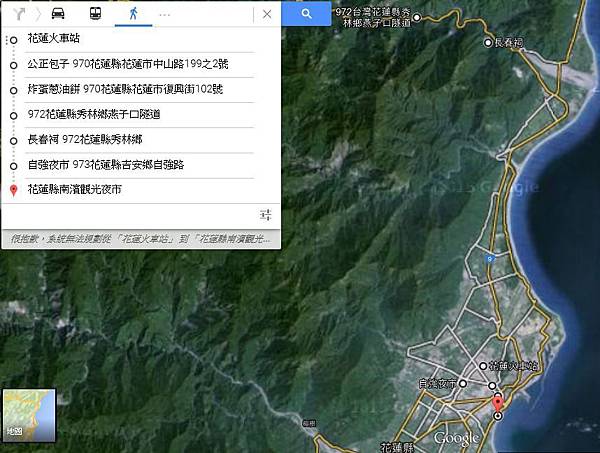Viewport: 600px width, 453px height.
Task: Open route options sliders icon
Action: coord(266,215)
